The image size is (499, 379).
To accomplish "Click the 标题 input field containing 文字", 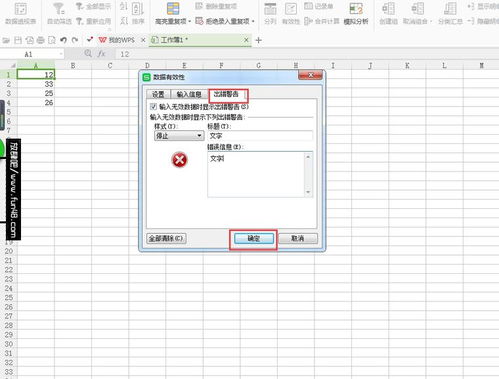I will click(x=260, y=136).
